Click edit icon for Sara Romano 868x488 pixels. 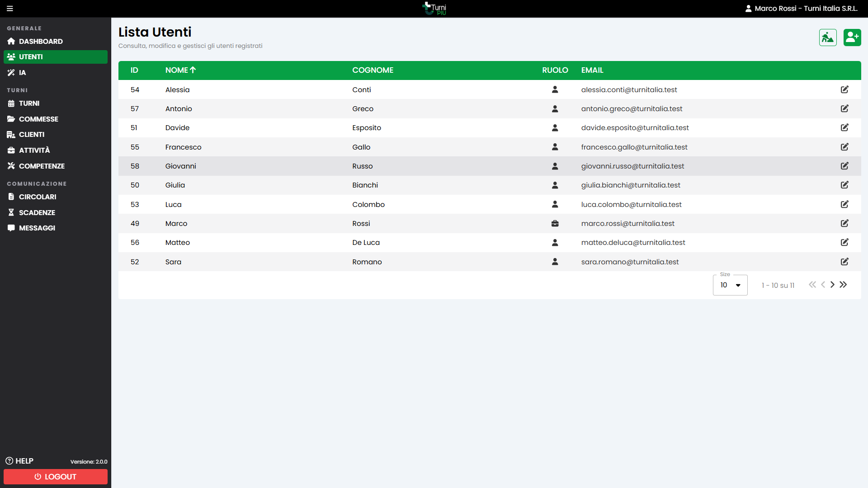tap(844, 262)
